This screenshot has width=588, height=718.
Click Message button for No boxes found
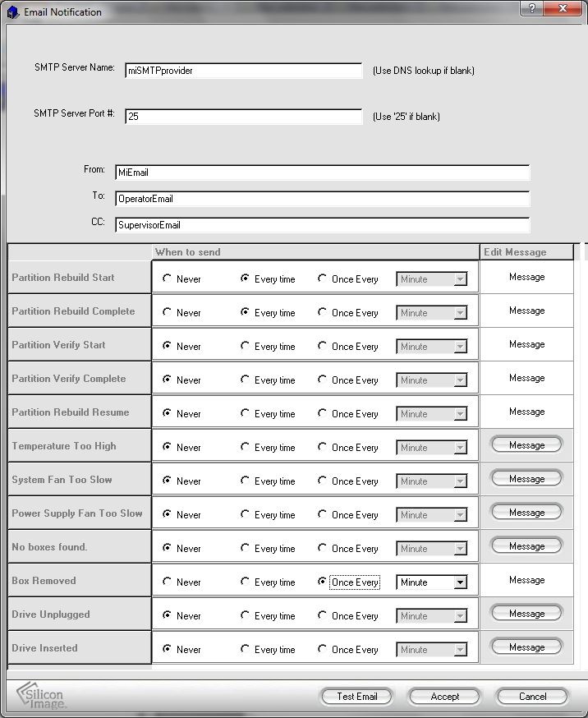click(526, 545)
